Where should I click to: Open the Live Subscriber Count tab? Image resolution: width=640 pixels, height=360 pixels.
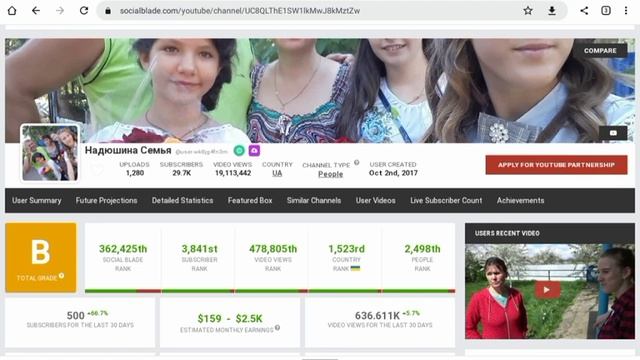(x=446, y=200)
